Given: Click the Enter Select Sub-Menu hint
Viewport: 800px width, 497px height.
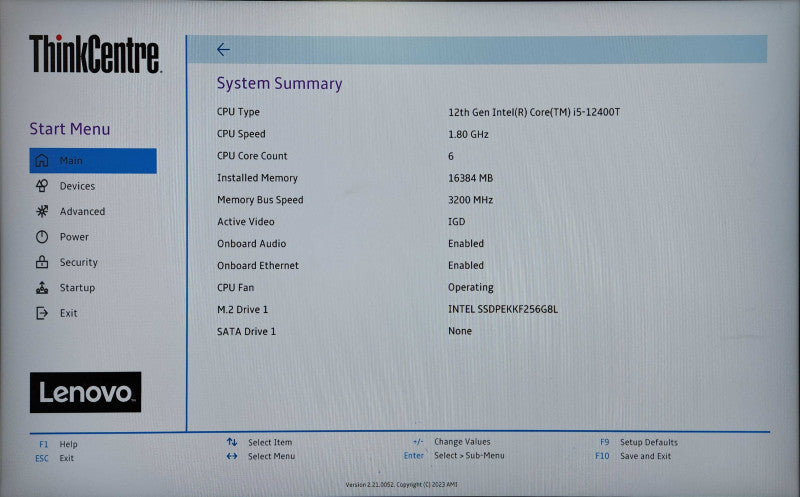Looking at the screenshot, I should coord(454,455).
